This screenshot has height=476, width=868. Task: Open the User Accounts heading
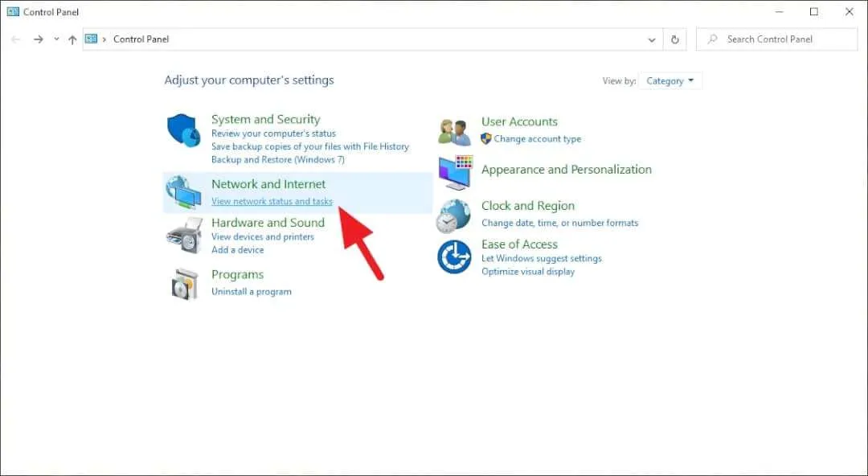(519, 121)
